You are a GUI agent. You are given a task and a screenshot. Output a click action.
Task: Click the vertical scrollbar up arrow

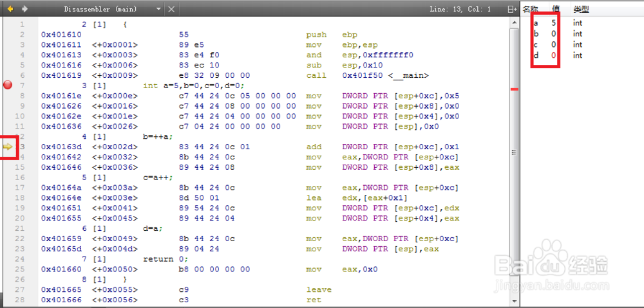[x=514, y=23]
